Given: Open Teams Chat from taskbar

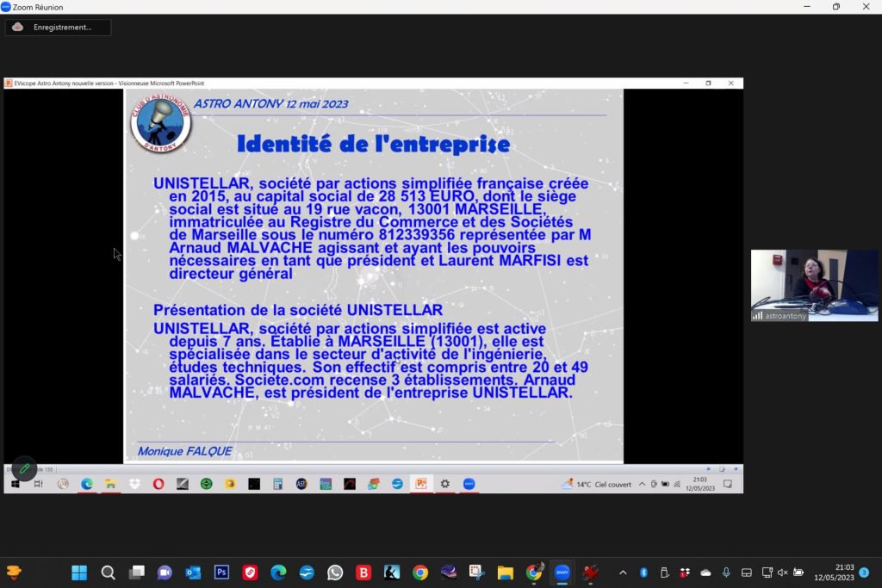Looking at the screenshot, I should (165, 573).
